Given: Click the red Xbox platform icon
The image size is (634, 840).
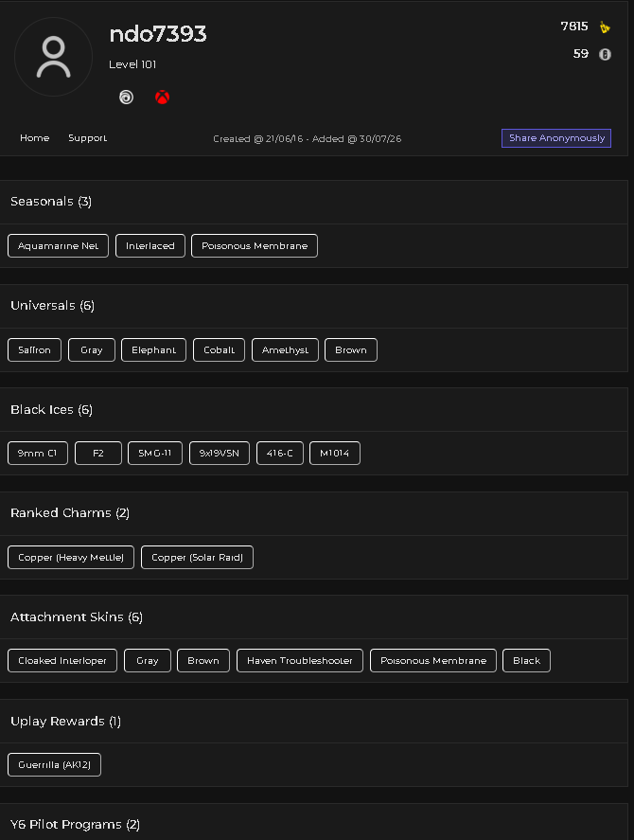Looking at the screenshot, I should coord(162,97).
